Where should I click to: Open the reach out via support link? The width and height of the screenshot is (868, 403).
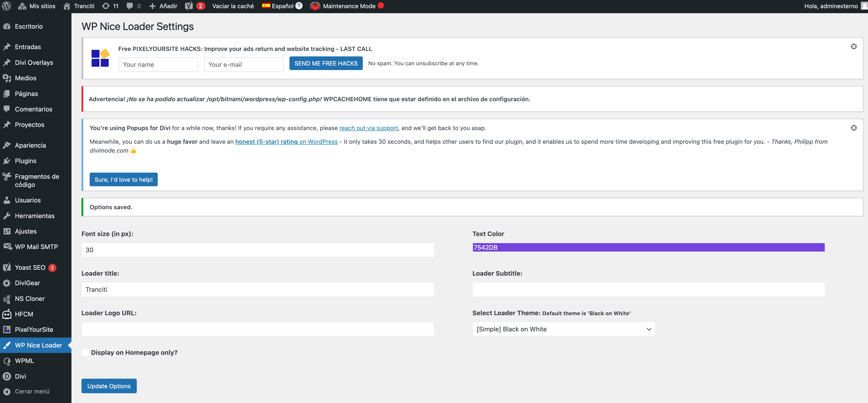coord(368,128)
